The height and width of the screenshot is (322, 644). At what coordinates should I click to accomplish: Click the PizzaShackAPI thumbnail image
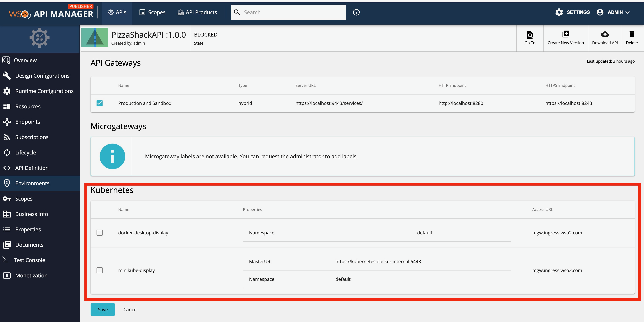tap(95, 37)
